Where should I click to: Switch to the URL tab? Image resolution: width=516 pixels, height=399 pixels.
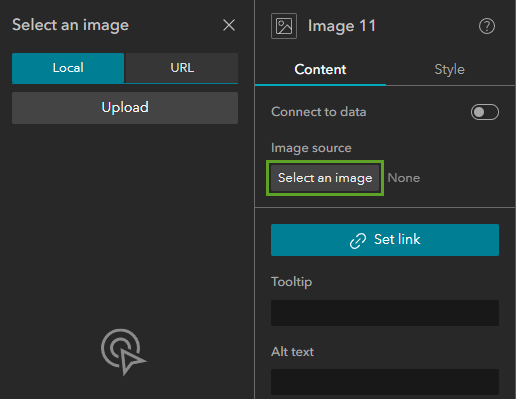tap(182, 68)
